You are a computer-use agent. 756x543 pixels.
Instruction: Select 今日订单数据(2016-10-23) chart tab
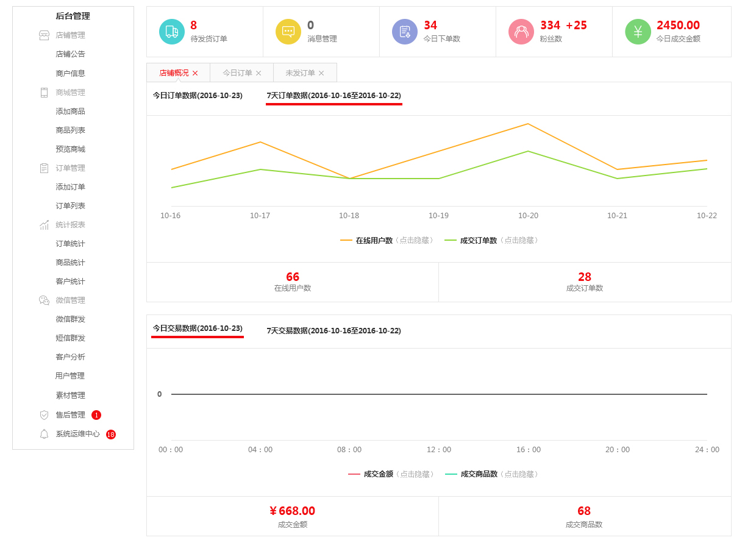pyautogui.click(x=198, y=96)
